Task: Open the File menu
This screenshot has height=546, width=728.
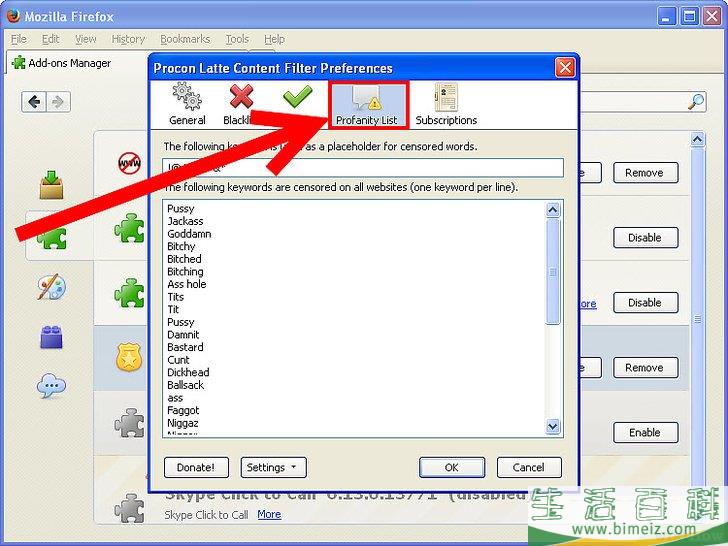Action: click(19, 39)
